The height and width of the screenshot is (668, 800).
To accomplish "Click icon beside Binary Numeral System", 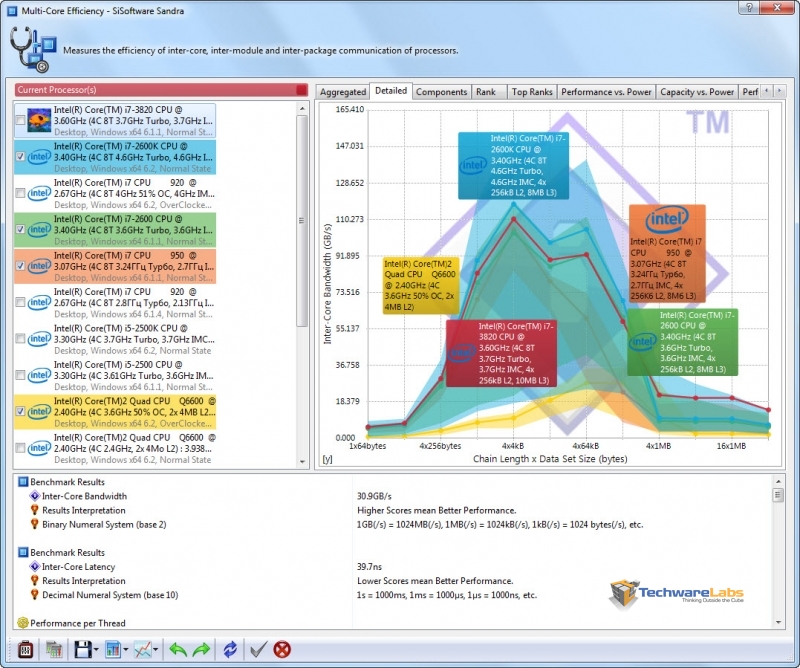I will 35,524.
